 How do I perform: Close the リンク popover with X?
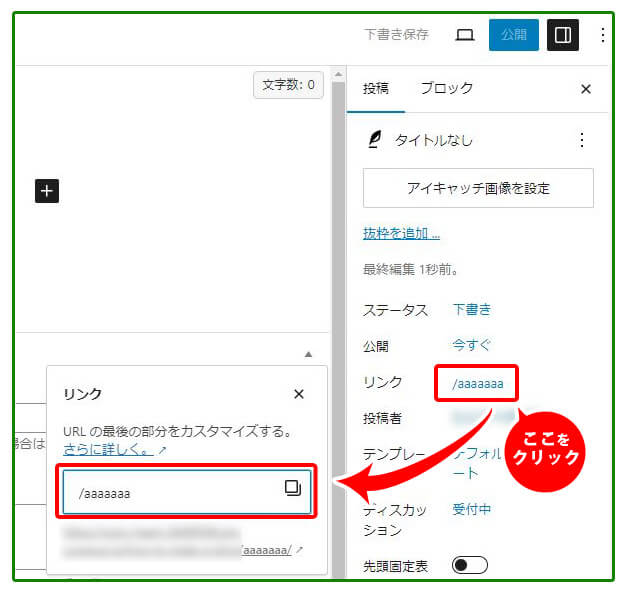[299, 394]
